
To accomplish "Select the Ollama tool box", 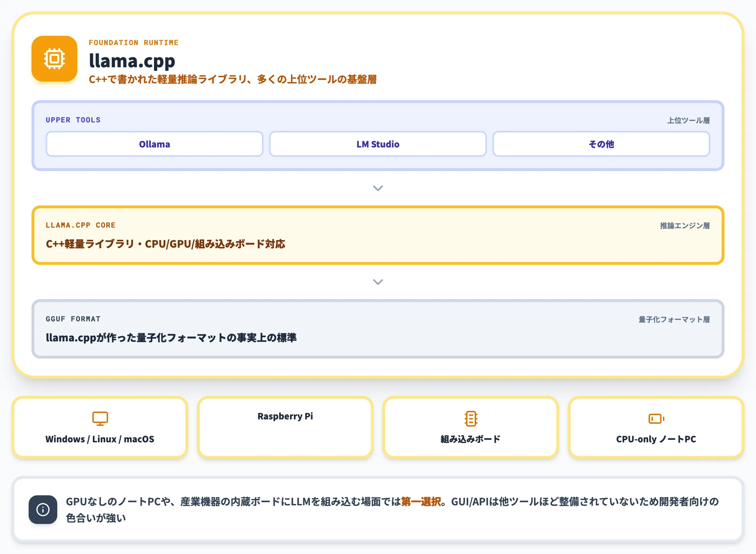I will coord(155,144).
